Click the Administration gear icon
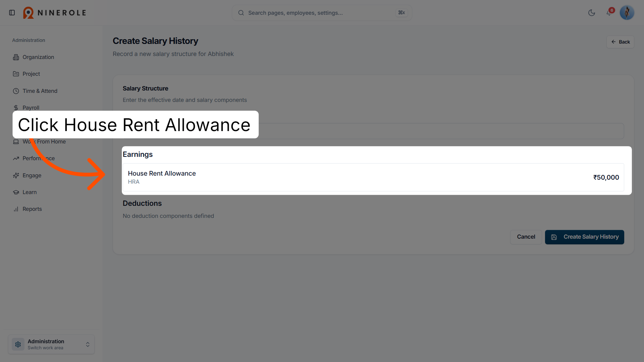This screenshot has height=362, width=644. 18,344
